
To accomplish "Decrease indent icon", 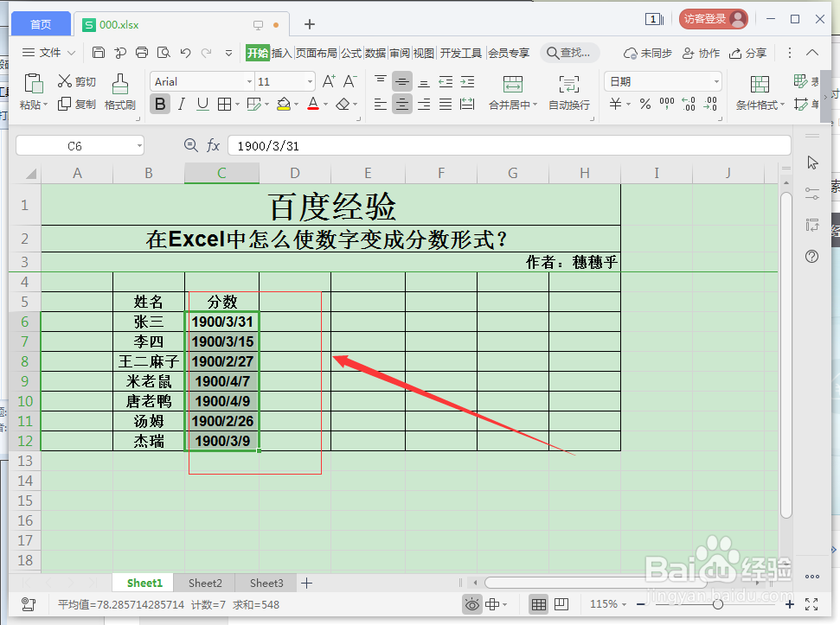I will (446, 82).
